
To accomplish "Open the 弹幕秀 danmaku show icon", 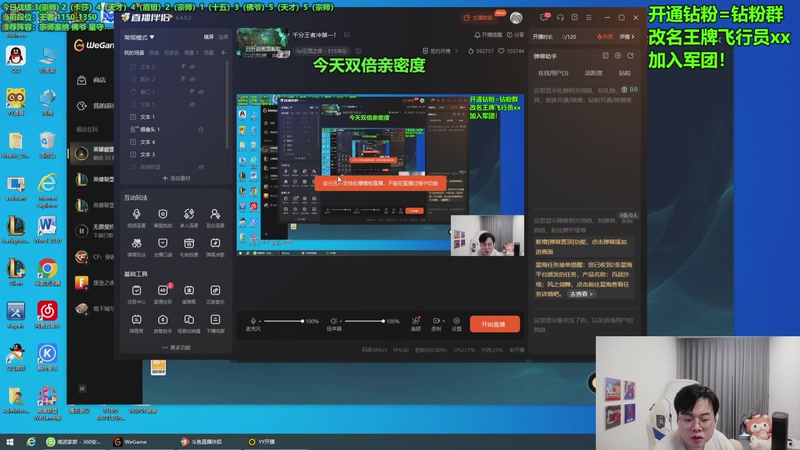I will pyautogui.click(x=136, y=320).
